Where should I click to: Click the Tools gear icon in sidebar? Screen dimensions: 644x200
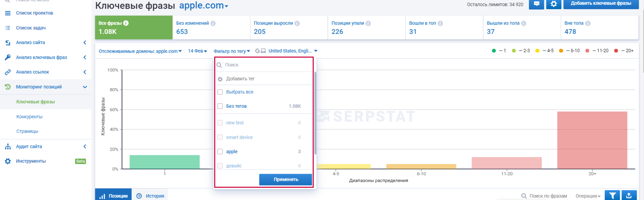click(8, 161)
